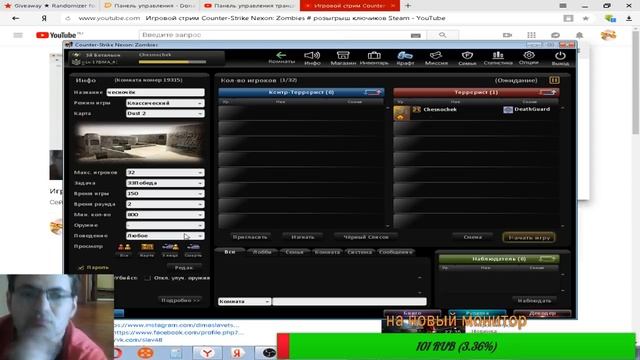Click the red Я icon in taskbar

point(238,353)
